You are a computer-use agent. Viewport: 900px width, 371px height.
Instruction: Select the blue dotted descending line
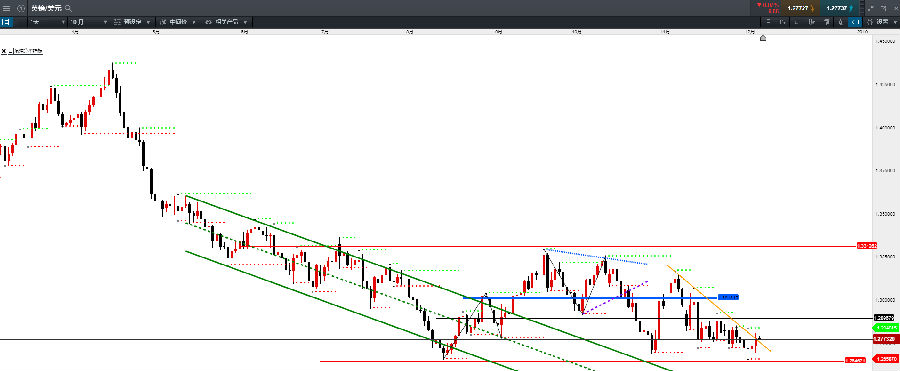tap(596, 257)
